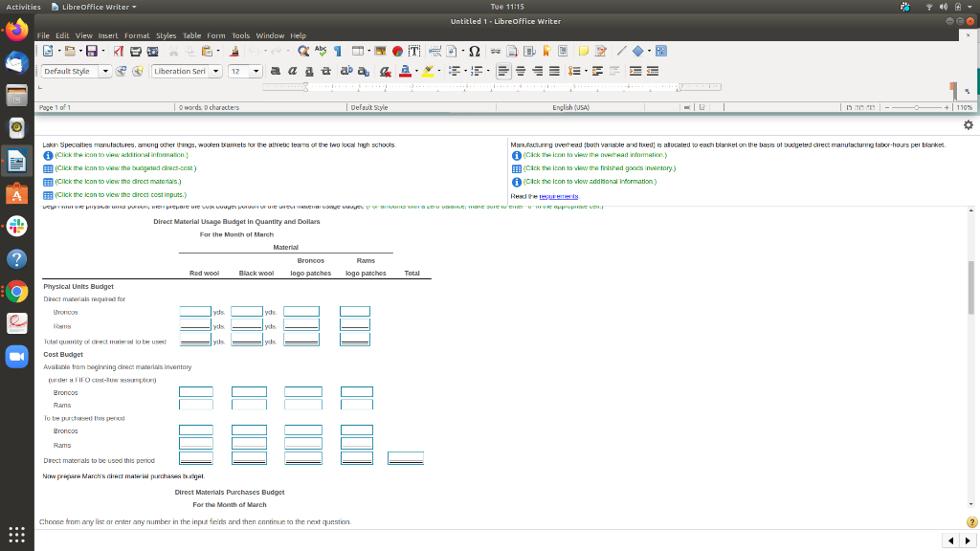The height and width of the screenshot is (551, 980).
Task: Toggle bold formatting
Action: pyautogui.click(x=276, y=70)
